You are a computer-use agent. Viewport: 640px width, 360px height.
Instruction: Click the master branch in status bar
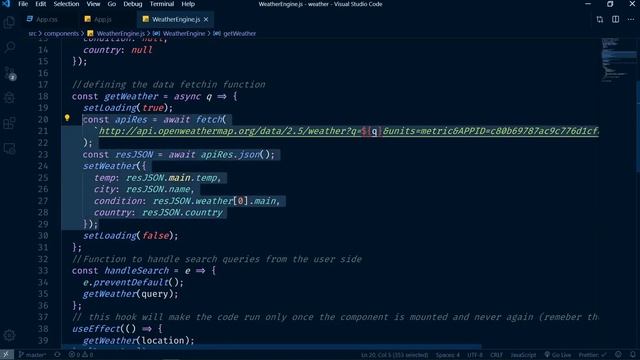(32, 355)
